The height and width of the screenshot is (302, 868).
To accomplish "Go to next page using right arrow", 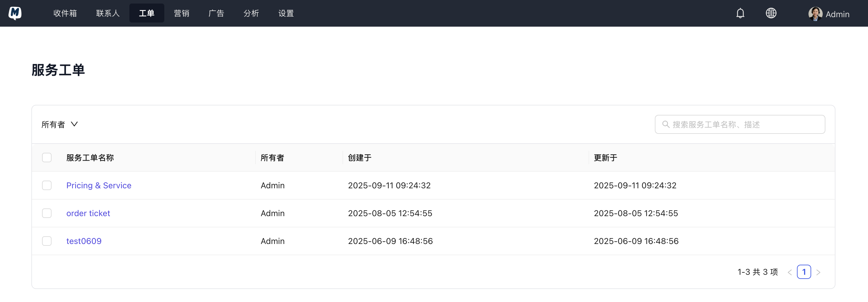I will [x=819, y=272].
